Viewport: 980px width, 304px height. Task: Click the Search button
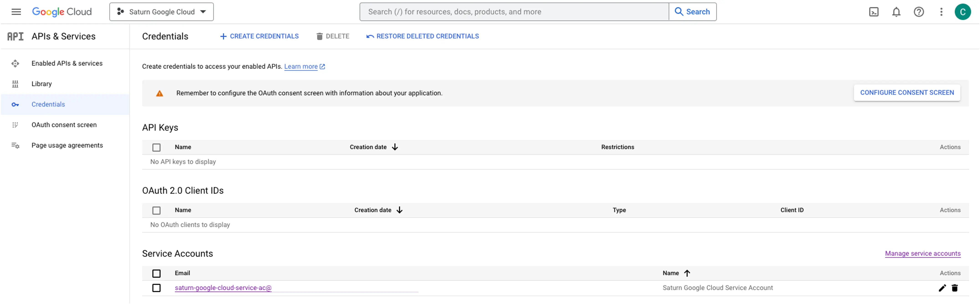click(x=692, y=12)
